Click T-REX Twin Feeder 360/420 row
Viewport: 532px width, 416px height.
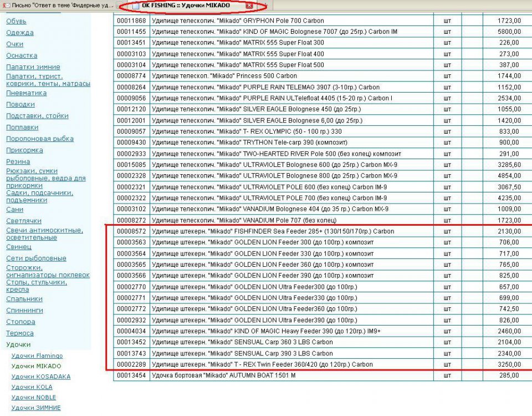coord(323,364)
